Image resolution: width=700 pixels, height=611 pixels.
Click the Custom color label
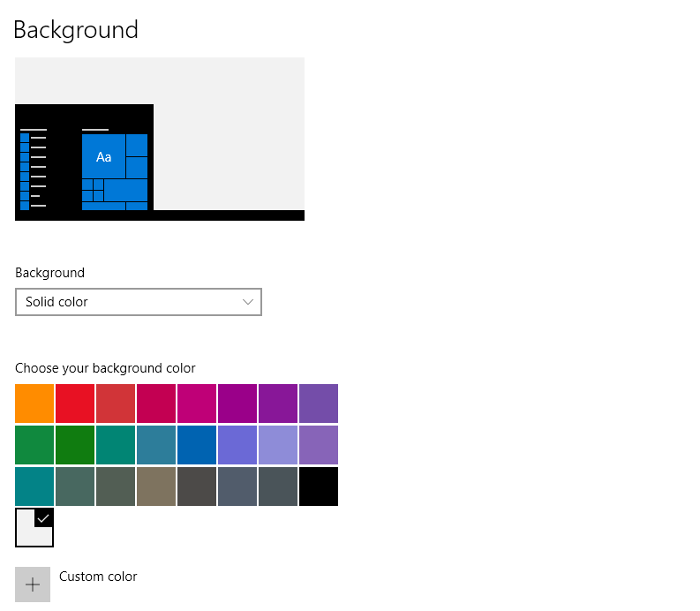[98, 577]
